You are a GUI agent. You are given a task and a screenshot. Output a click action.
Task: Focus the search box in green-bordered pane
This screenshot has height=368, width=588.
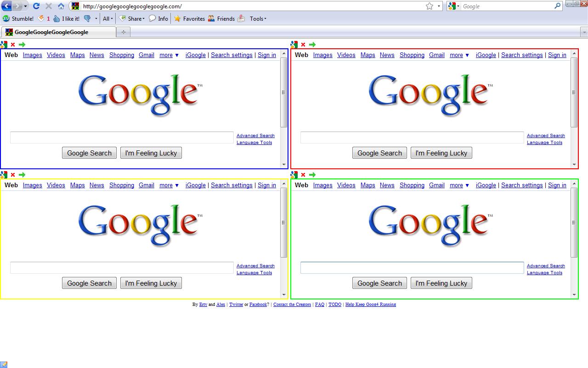(x=412, y=268)
